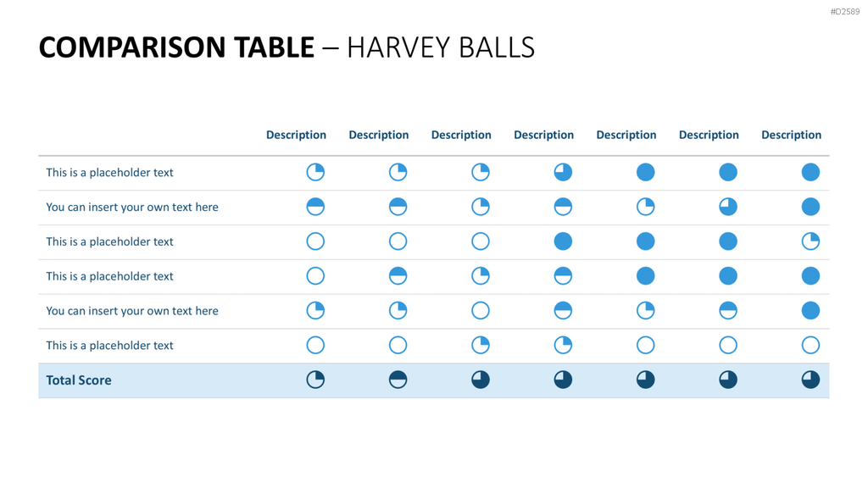
Task: Click the quarter-filled dark Total Score Harvey ball
Action: pyautogui.click(x=315, y=380)
